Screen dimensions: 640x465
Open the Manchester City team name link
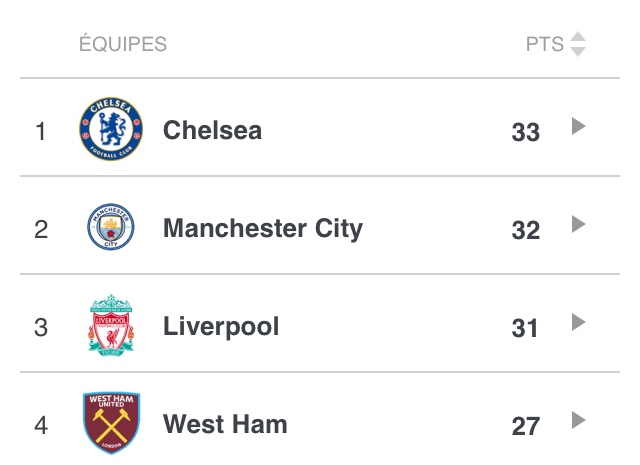[262, 228]
